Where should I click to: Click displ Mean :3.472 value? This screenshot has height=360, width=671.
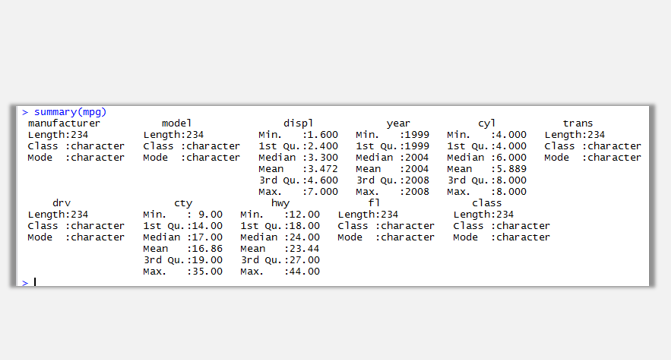click(298, 169)
